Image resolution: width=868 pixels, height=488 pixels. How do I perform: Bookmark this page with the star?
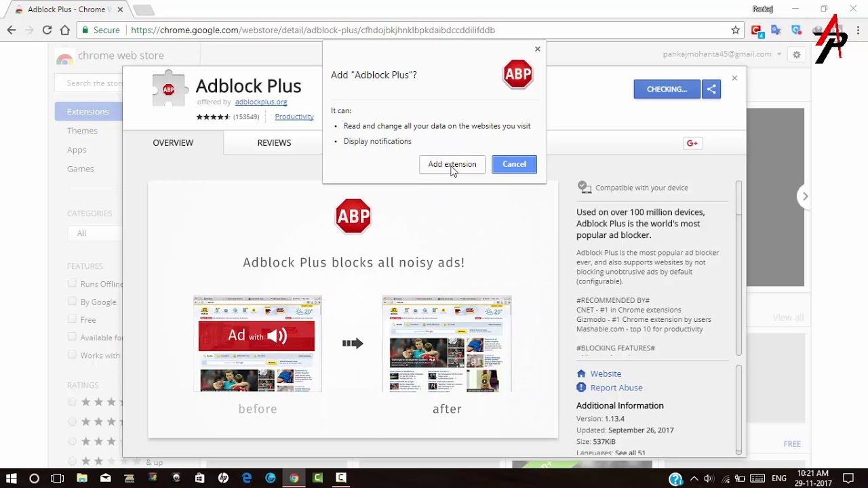tap(735, 30)
